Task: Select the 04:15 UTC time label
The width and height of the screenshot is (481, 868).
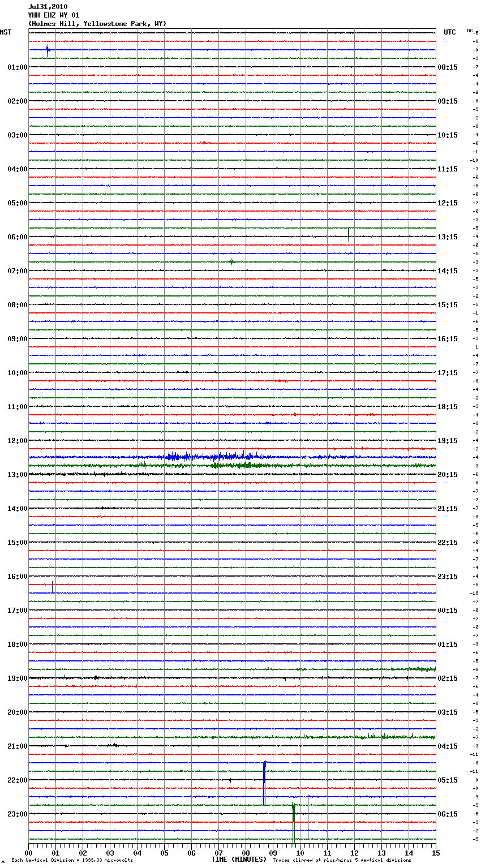Action: (x=448, y=746)
